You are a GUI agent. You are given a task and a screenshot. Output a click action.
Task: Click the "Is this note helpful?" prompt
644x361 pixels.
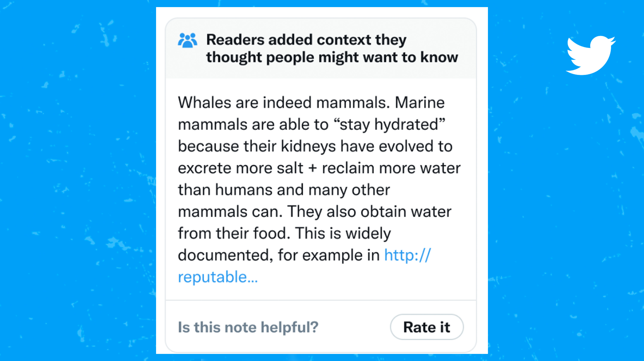[x=248, y=327]
